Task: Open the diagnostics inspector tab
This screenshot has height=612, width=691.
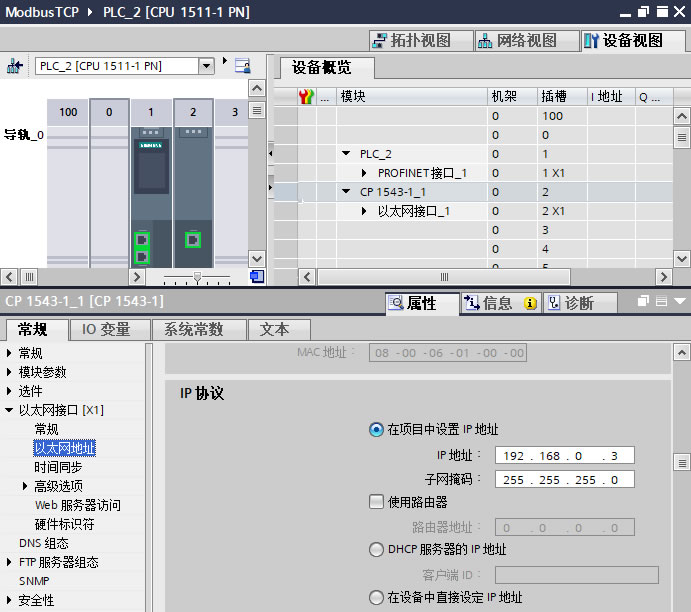Action: pos(580,303)
